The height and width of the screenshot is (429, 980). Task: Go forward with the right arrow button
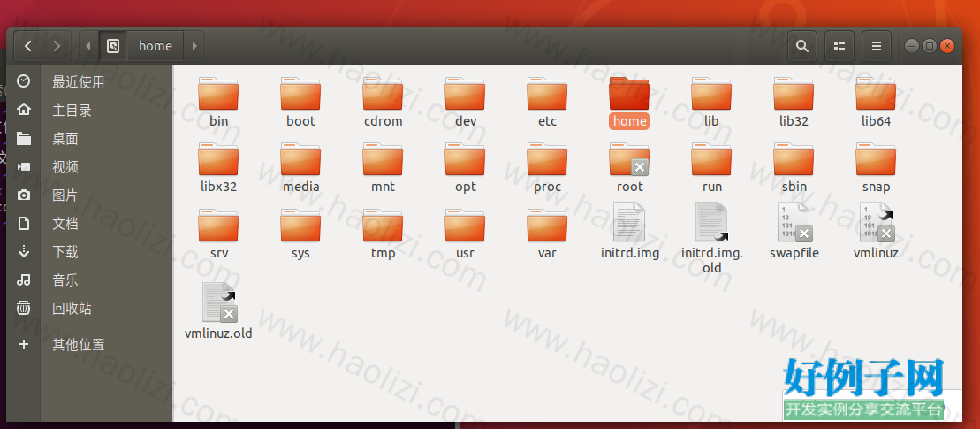pyautogui.click(x=57, y=46)
